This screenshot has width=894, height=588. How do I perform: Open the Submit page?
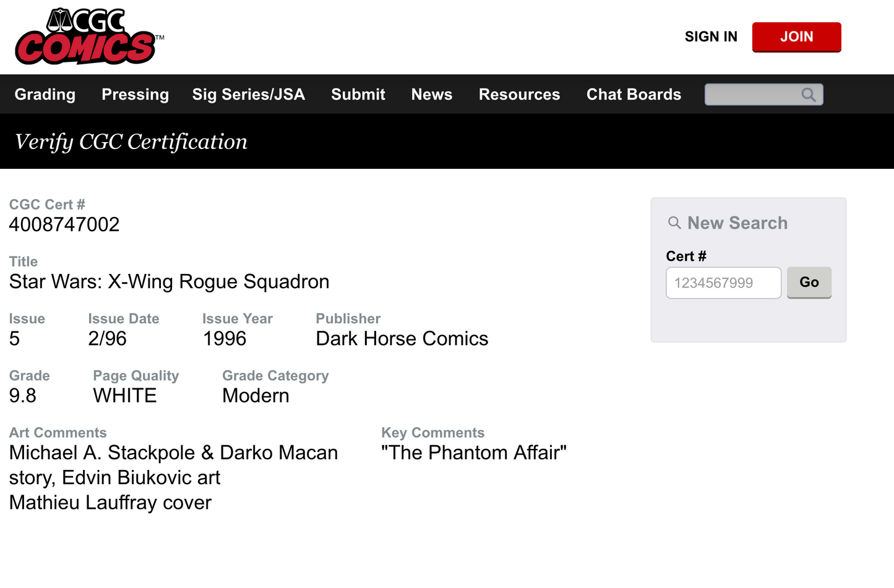358,94
